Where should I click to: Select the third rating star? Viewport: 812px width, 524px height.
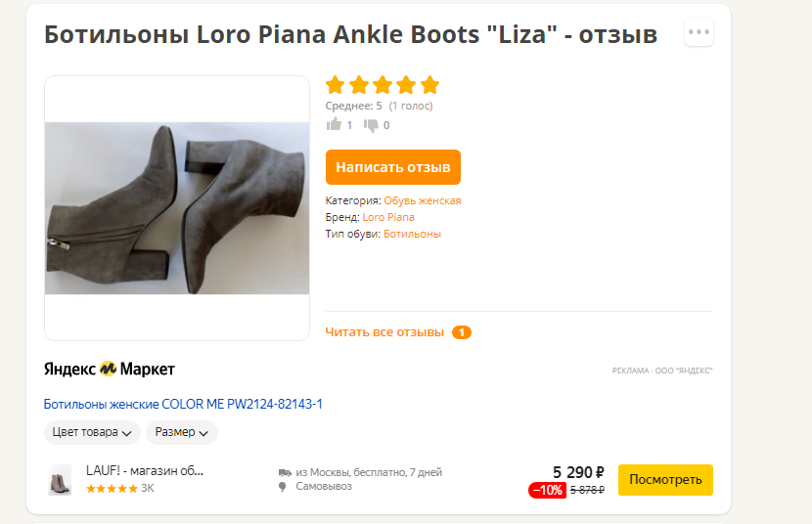pyautogui.click(x=383, y=85)
